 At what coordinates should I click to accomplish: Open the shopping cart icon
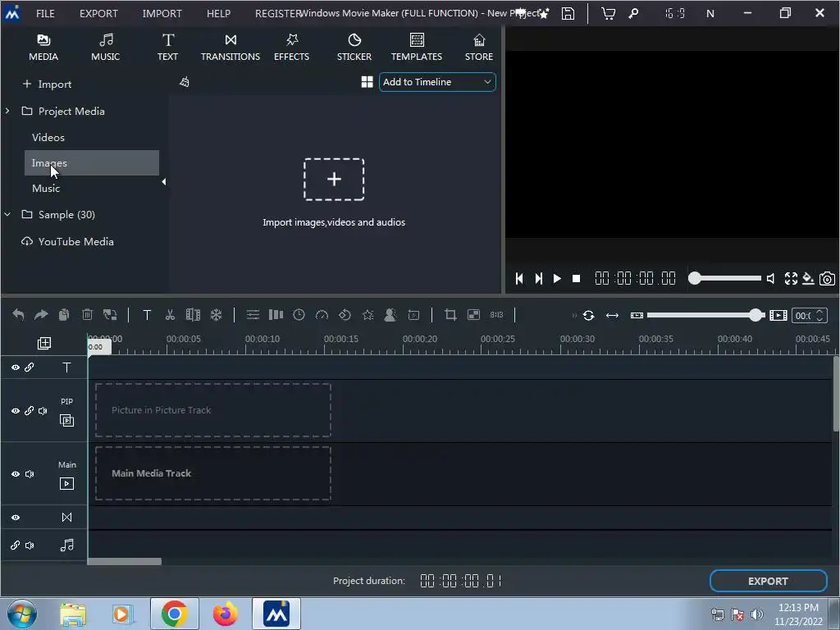click(x=608, y=13)
